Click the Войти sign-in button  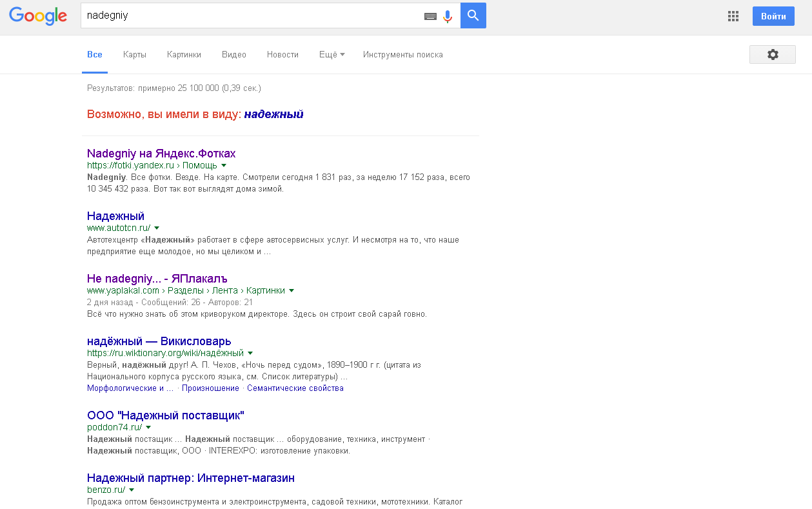[773, 16]
